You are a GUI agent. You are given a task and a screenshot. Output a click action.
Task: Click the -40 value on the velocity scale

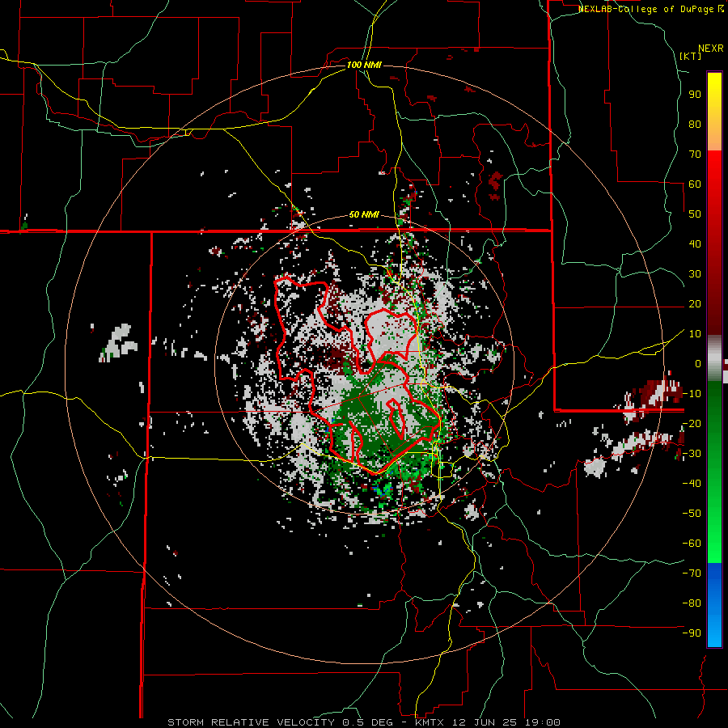692,484
